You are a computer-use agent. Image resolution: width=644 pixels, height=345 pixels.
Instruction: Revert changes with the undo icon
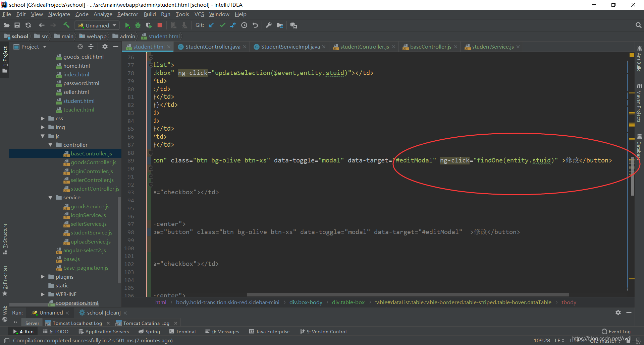tap(255, 25)
